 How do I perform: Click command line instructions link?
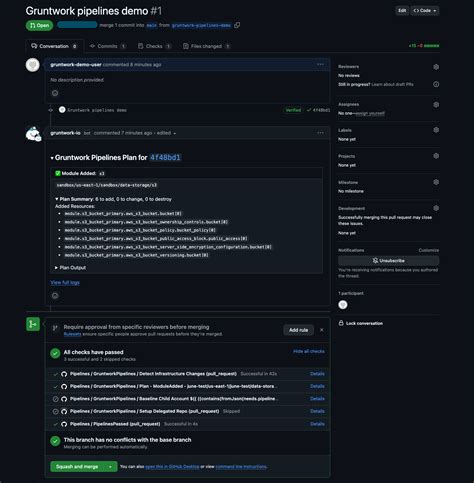(x=241, y=467)
